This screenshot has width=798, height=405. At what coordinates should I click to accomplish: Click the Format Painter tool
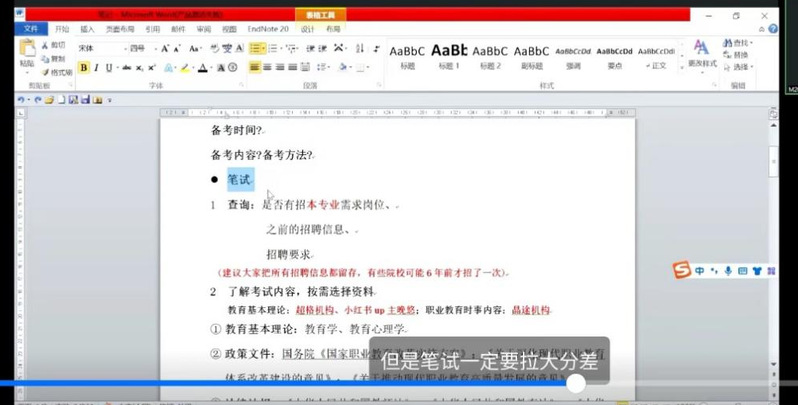point(56,73)
